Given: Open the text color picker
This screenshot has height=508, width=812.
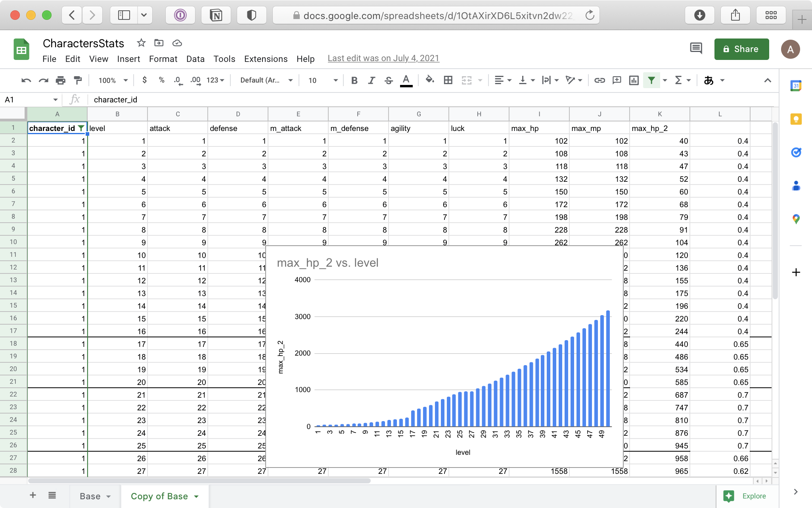Looking at the screenshot, I should 405,80.
